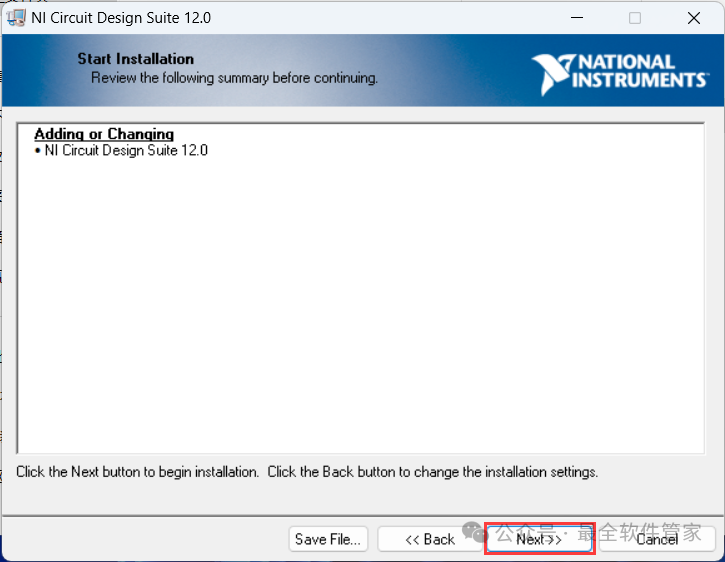Click the greyed-out maximize button

(635, 18)
